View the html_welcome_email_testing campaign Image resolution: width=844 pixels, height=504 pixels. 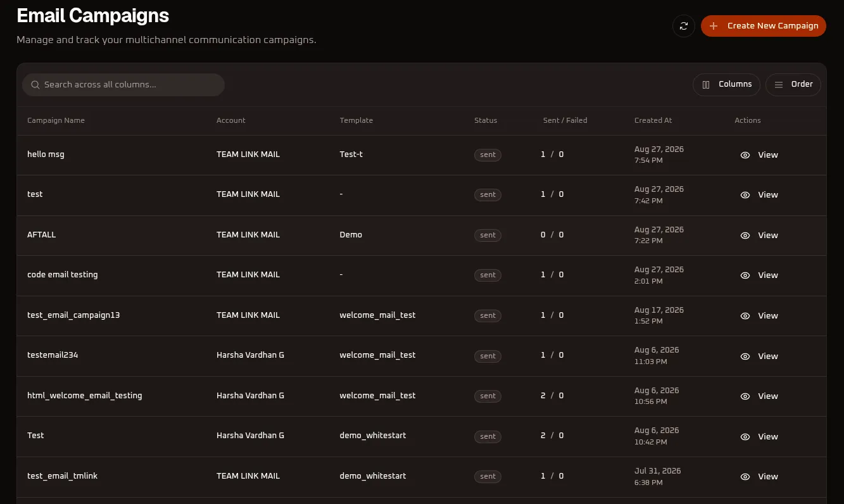coord(759,396)
